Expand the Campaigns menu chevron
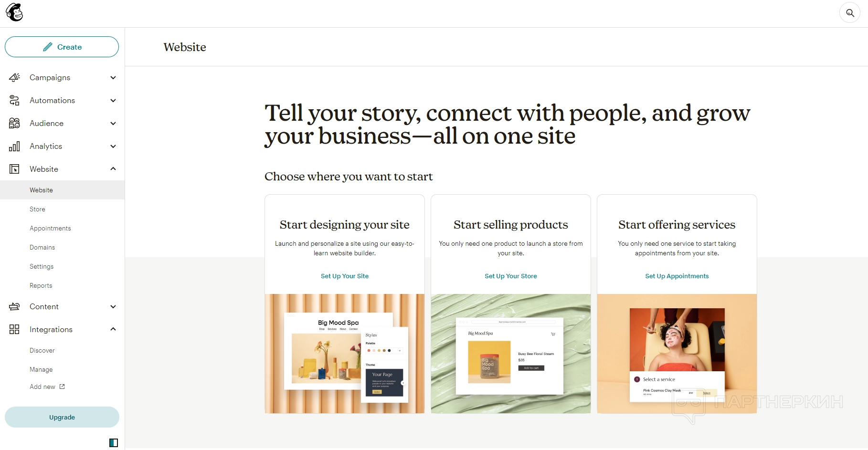The image size is (868, 450). tap(113, 77)
